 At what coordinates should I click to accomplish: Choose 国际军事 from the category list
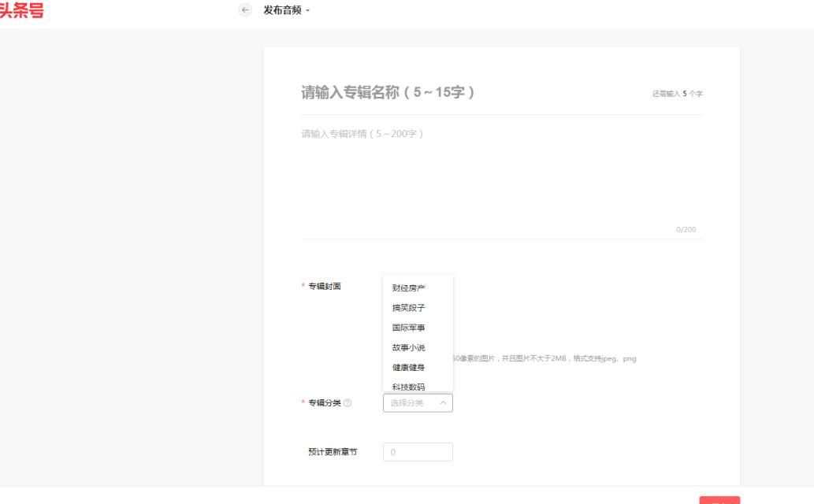point(418,328)
